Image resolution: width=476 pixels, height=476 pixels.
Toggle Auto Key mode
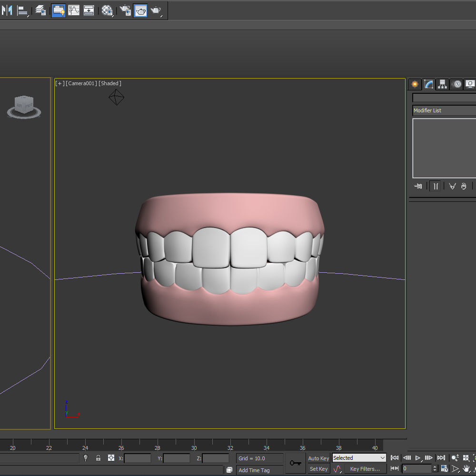[x=318, y=458]
